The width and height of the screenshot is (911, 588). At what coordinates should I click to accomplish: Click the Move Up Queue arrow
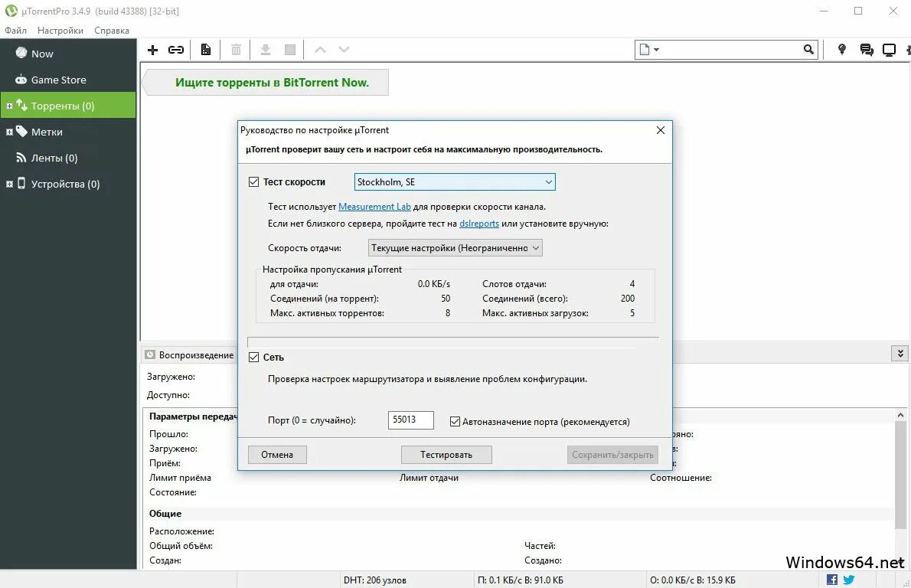320,50
